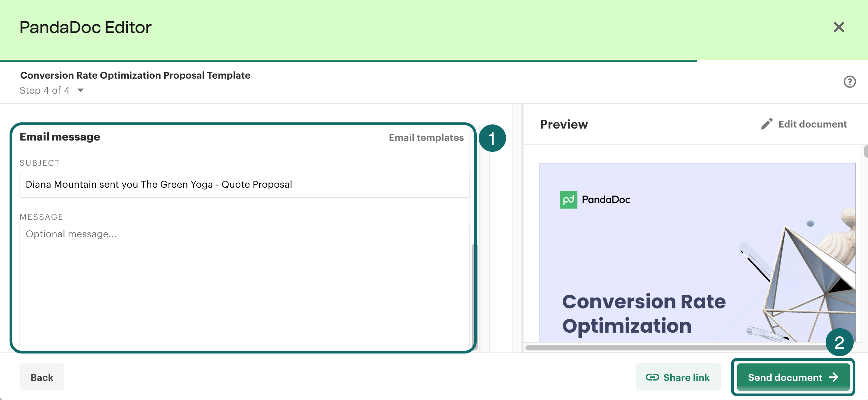
Task: Open Email templates
Action: [426, 137]
